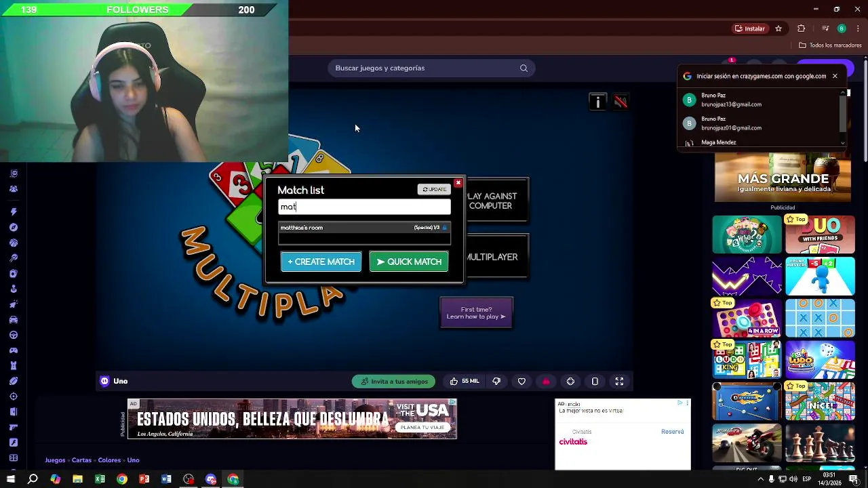Open the tic-tac-toe game thumbnail
This screenshot has width=868, height=488.
point(820,319)
